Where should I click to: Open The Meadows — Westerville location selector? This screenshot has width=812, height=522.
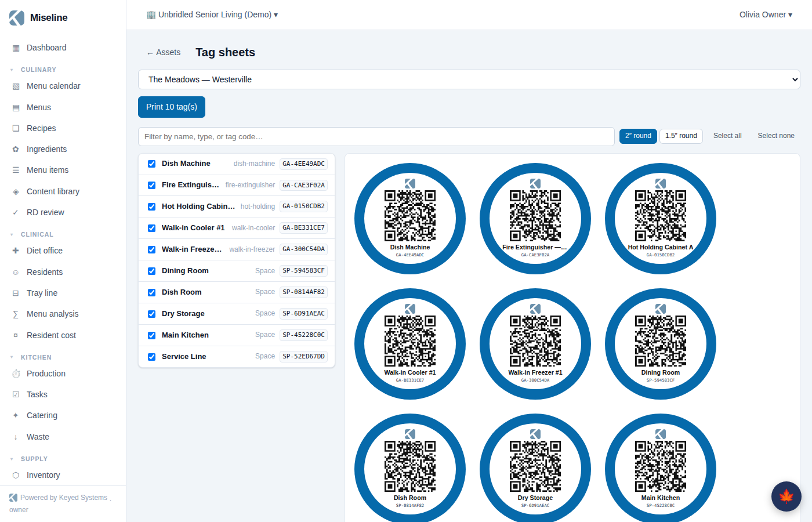469,79
